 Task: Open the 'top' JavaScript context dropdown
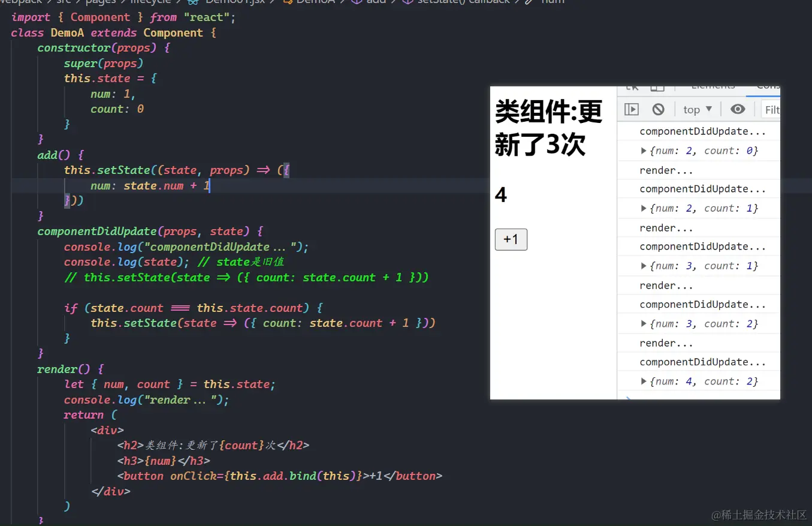pyautogui.click(x=698, y=109)
